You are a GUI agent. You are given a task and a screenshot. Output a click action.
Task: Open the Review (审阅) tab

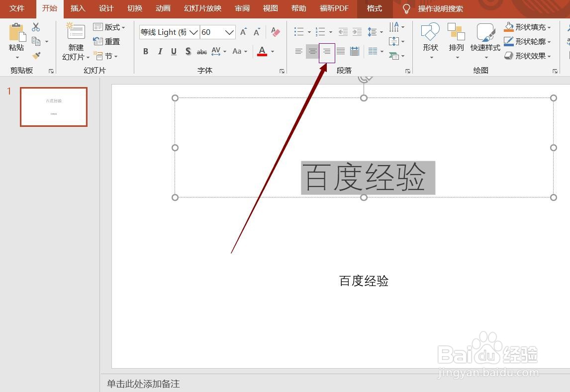pyautogui.click(x=242, y=8)
